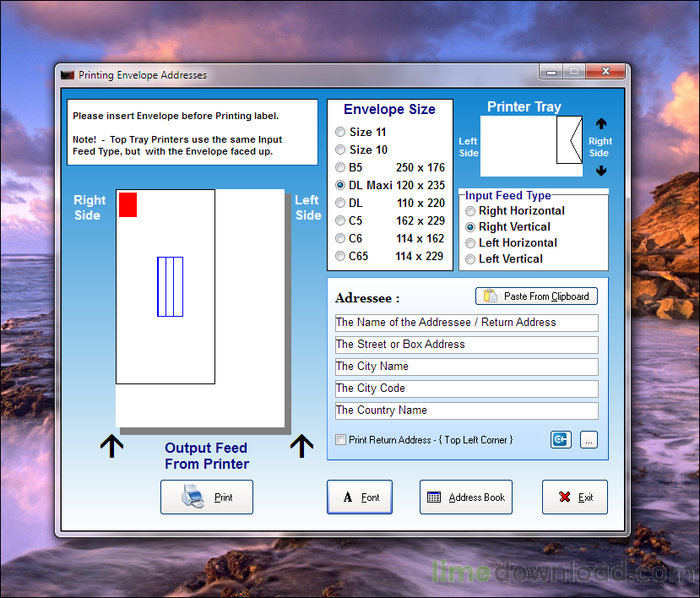Paste address from clipboard
The height and width of the screenshot is (598, 700).
point(536,296)
